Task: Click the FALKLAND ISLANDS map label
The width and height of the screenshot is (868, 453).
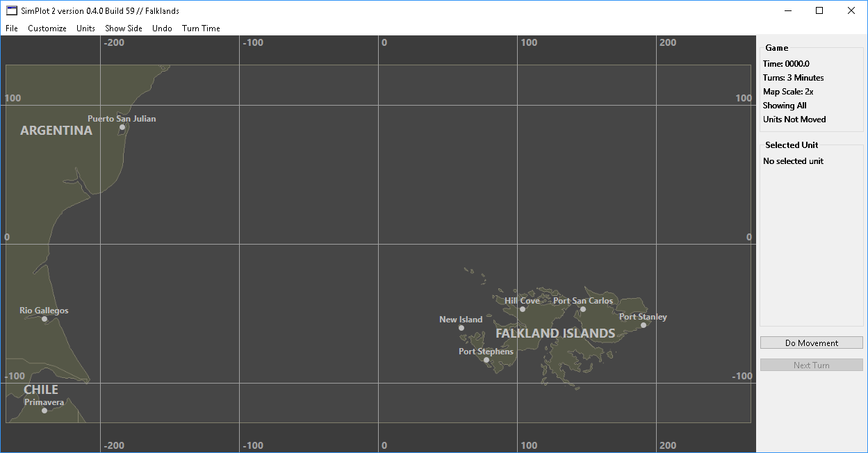Action: 555,333
